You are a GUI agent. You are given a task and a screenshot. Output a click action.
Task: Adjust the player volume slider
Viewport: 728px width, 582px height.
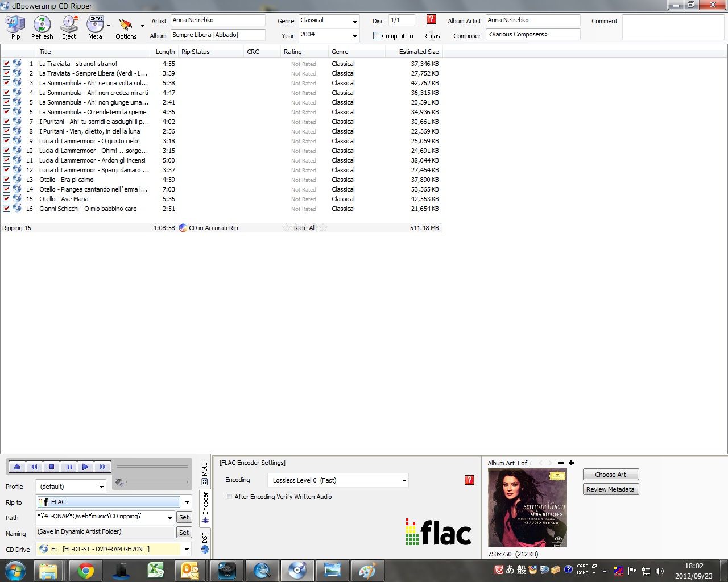click(x=157, y=482)
